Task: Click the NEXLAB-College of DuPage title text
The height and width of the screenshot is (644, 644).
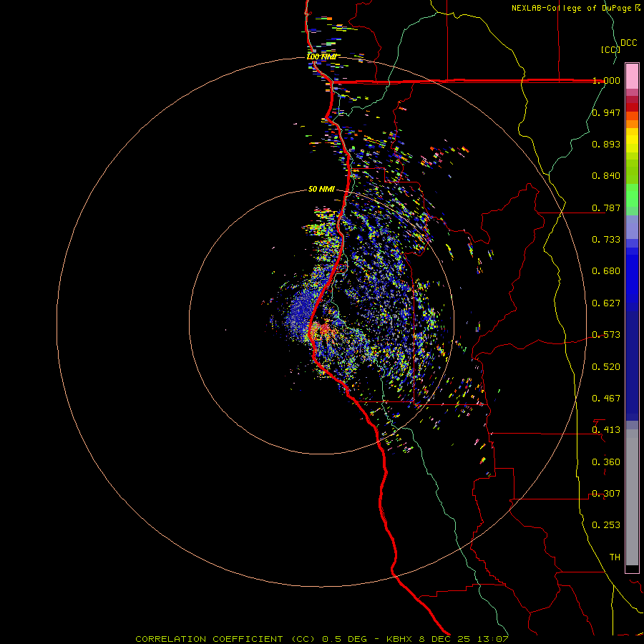Action: [571, 8]
